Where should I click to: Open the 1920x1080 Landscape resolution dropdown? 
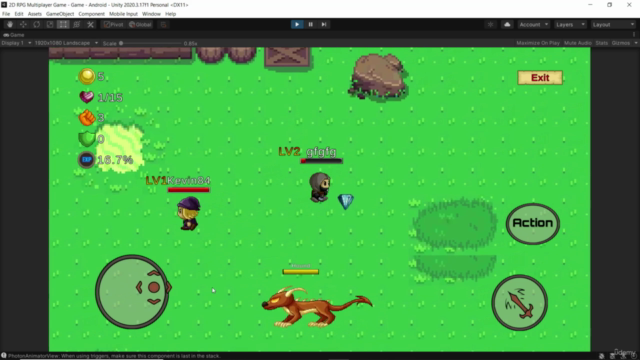(66, 43)
